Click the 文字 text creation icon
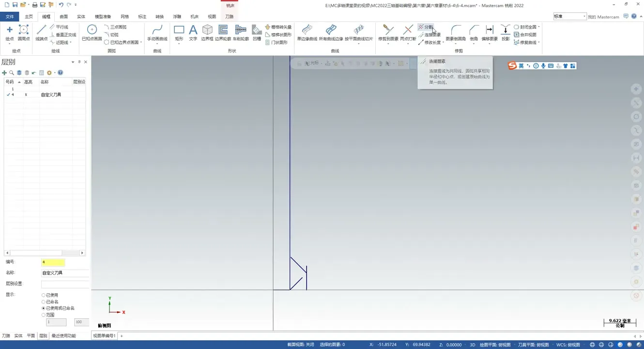This screenshot has width=644, height=349. (x=193, y=32)
